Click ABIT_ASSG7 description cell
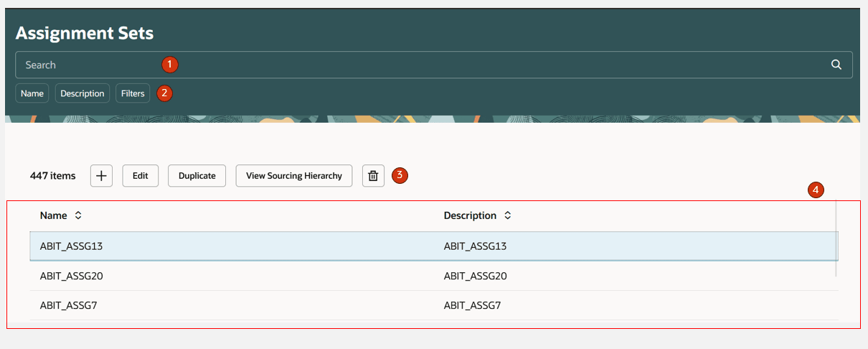Screen dimensions: 868x349 point(472,305)
